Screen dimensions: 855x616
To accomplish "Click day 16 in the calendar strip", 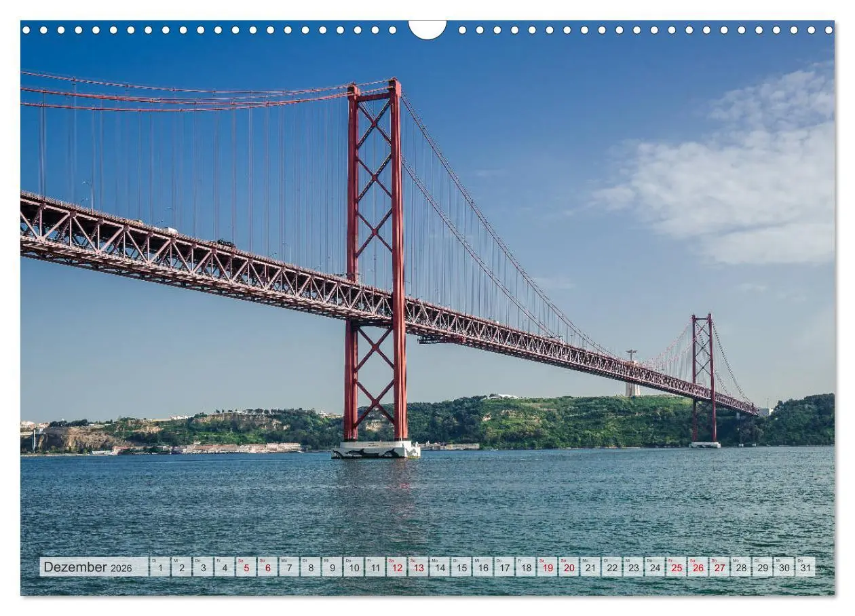I will (482, 567).
